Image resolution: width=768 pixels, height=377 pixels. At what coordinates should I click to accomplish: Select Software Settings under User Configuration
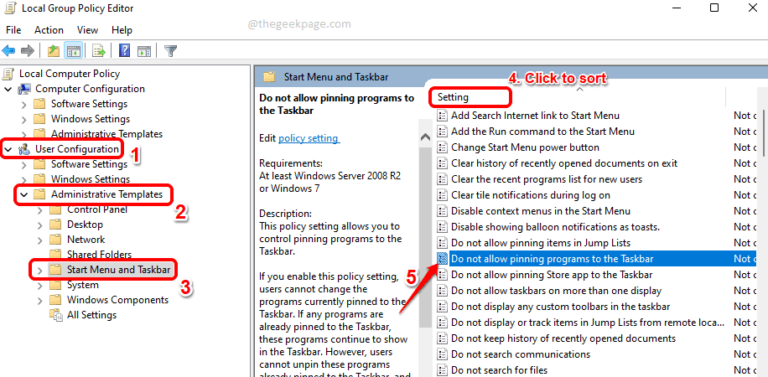click(x=89, y=164)
